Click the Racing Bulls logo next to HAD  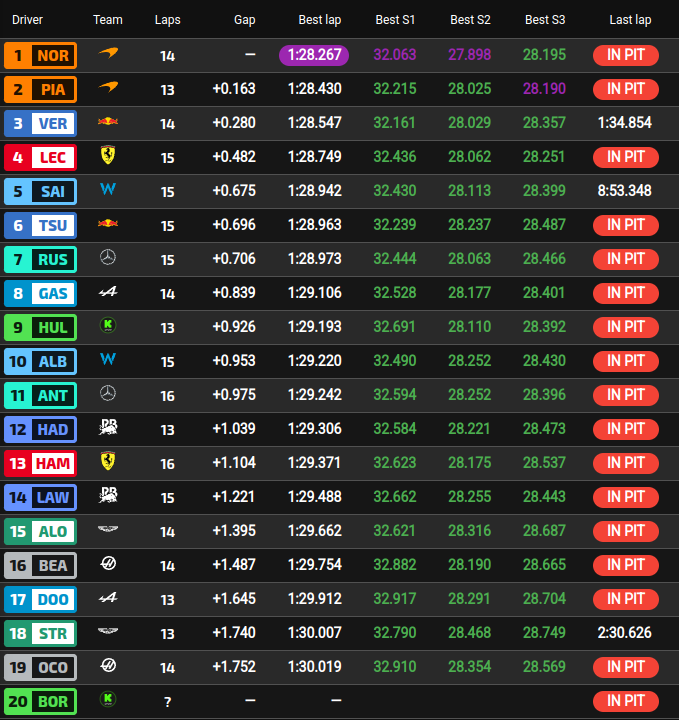[x=108, y=427]
